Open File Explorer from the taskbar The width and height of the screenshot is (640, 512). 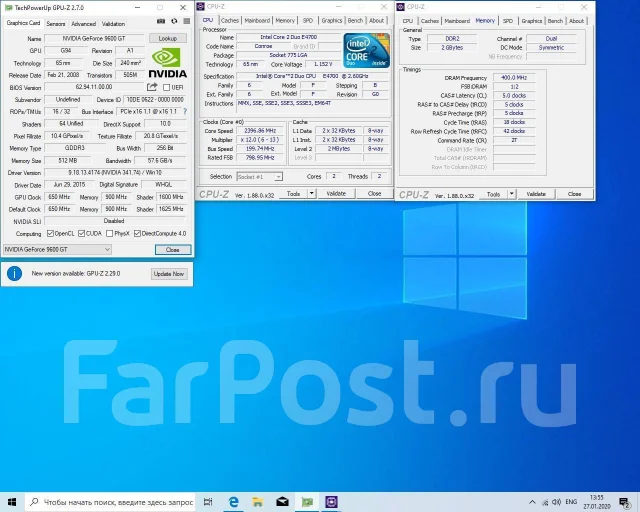(258, 502)
